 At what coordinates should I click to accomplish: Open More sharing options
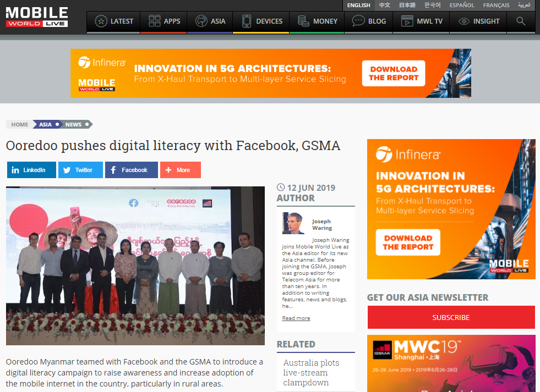pyautogui.click(x=181, y=170)
